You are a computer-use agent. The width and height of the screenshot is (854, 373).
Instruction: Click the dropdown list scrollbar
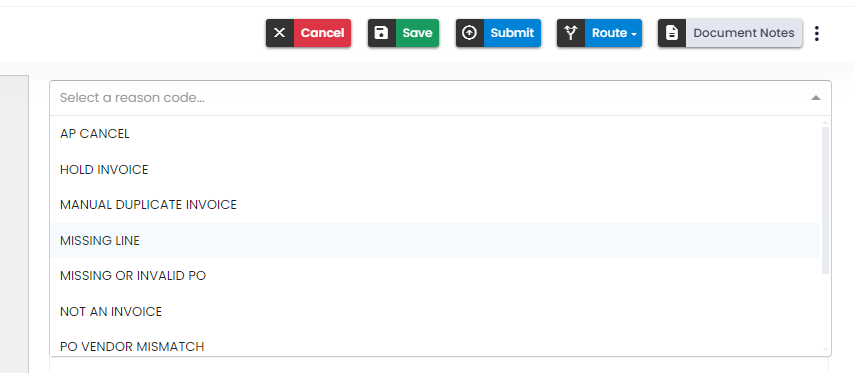[x=825, y=200]
